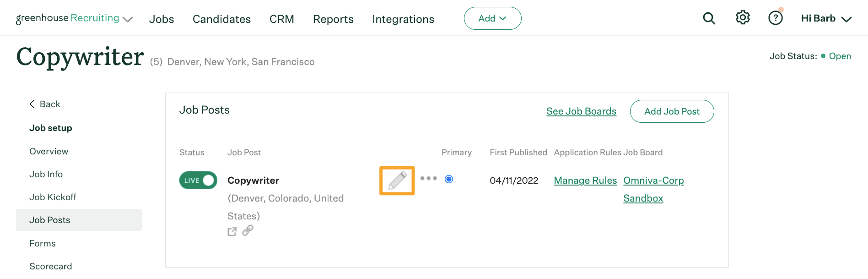Viewport: 868px width, 279px height.
Task: Open the Hi Barb user menu
Action: 826,19
